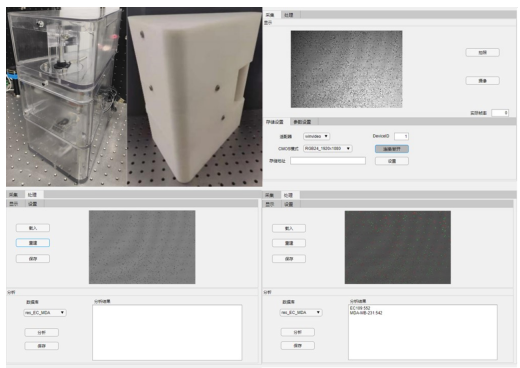Click the highlighted connect camera button
The width and height of the screenshot is (520, 368).
point(392,149)
